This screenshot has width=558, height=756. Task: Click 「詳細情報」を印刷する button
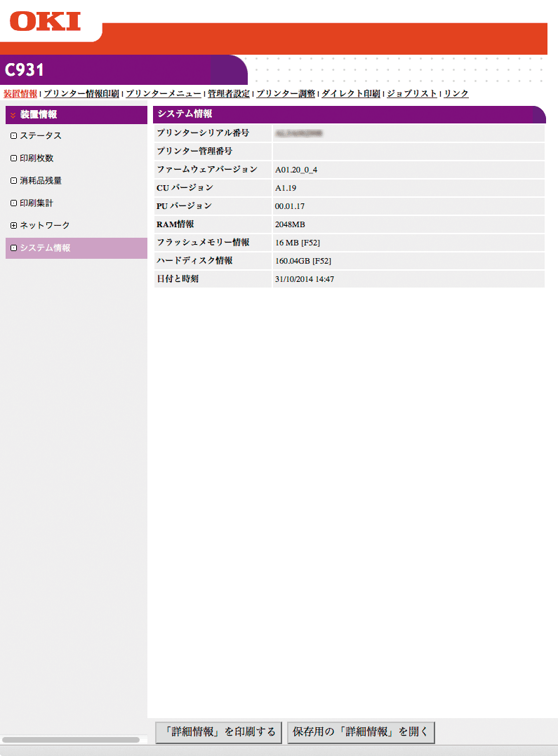(219, 732)
